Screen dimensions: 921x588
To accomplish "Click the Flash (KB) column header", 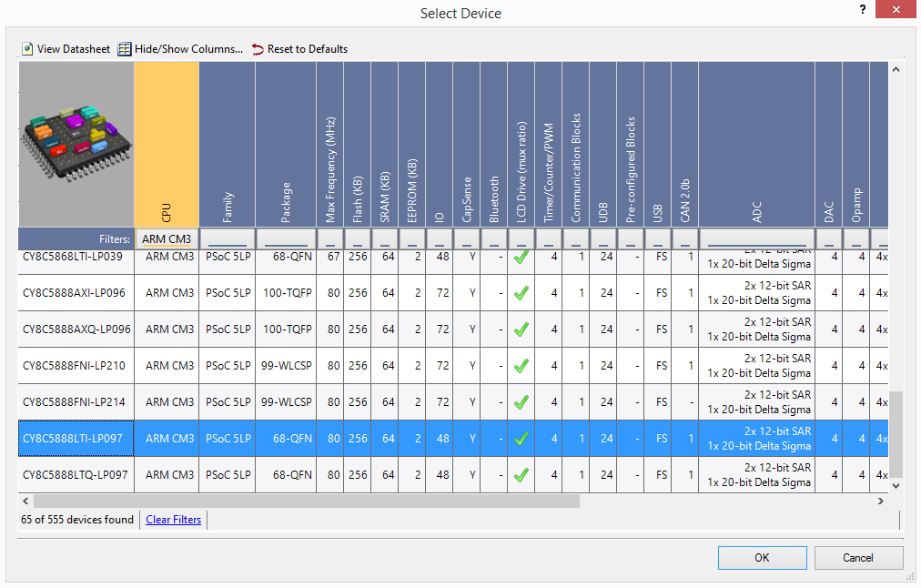I will [x=358, y=146].
